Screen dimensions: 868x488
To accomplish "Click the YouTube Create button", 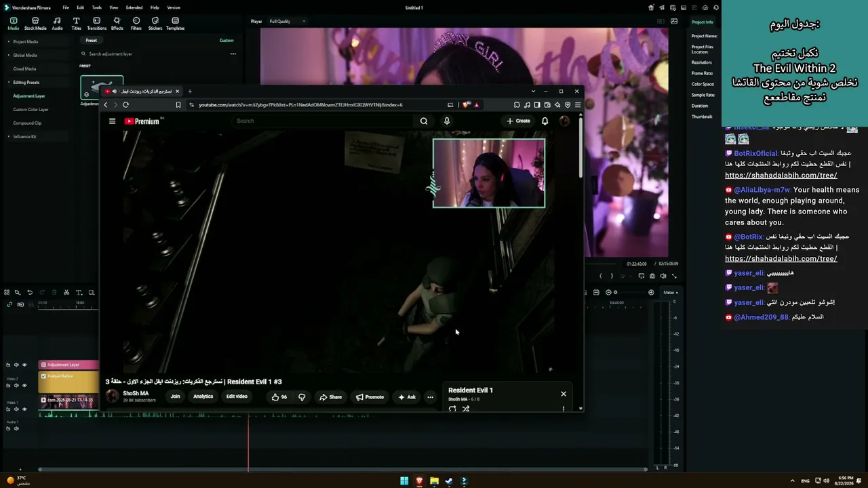I will (519, 121).
